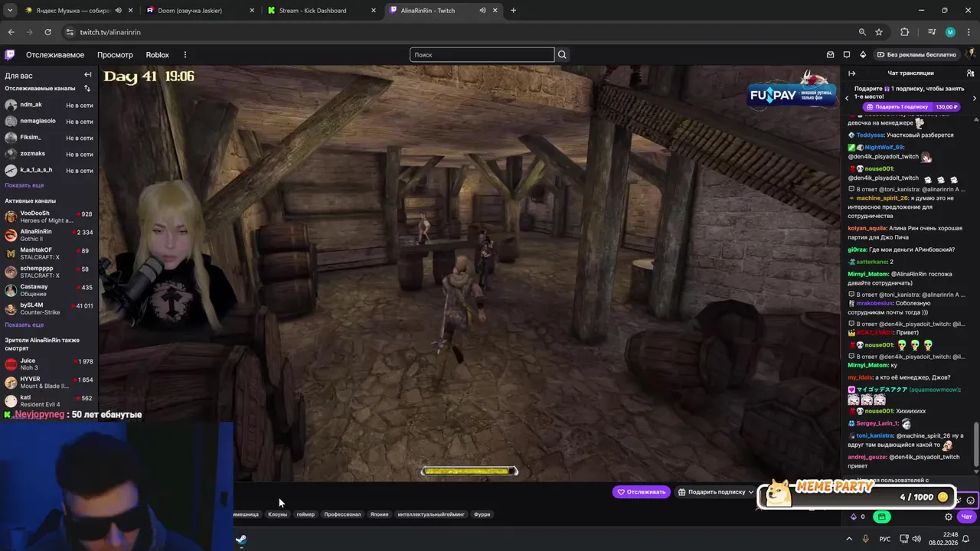
Task: Open Chrome zoom magnifier in address bar
Action: (x=862, y=32)
